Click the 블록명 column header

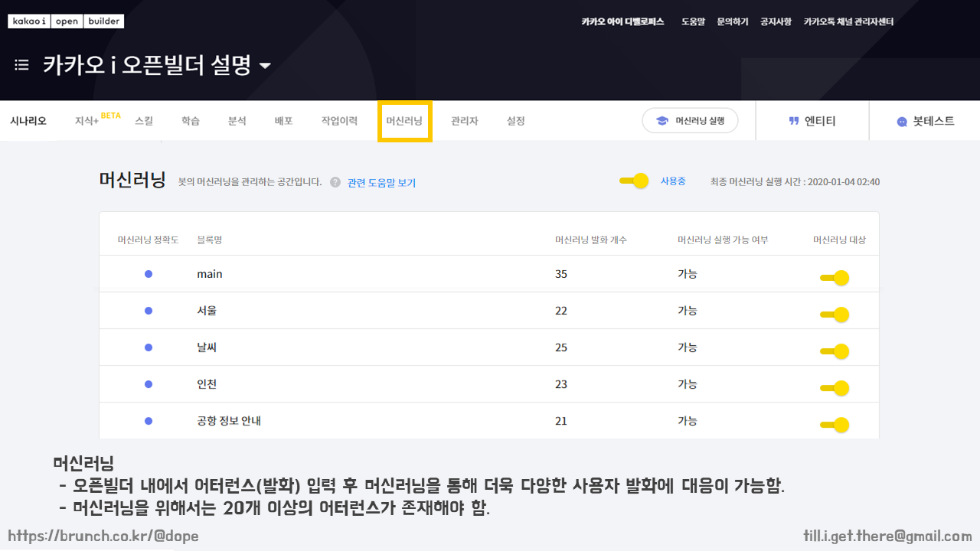coord(210,240)
